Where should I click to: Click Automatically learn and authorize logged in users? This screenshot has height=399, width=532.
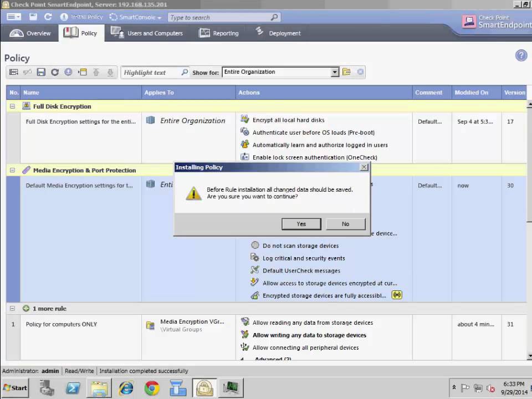pos(320,145)
